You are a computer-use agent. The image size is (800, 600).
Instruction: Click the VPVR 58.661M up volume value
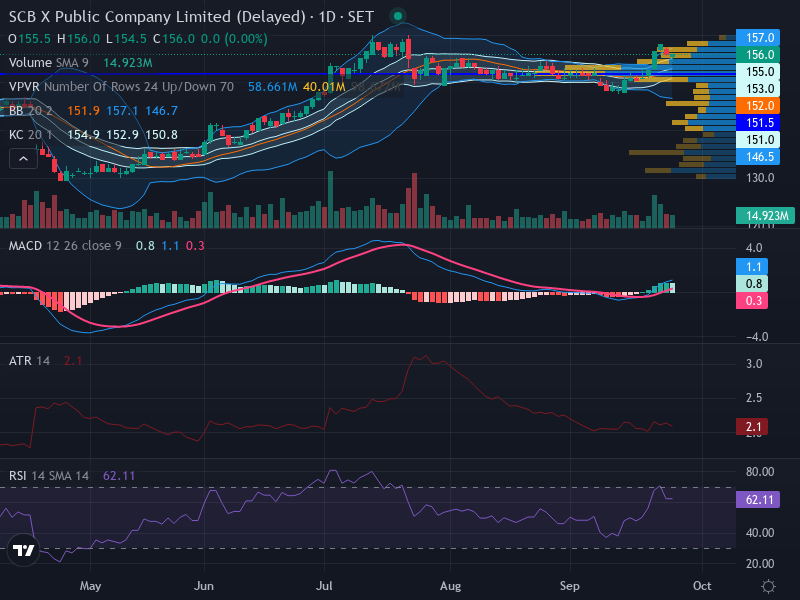click(x=272, y=87)
